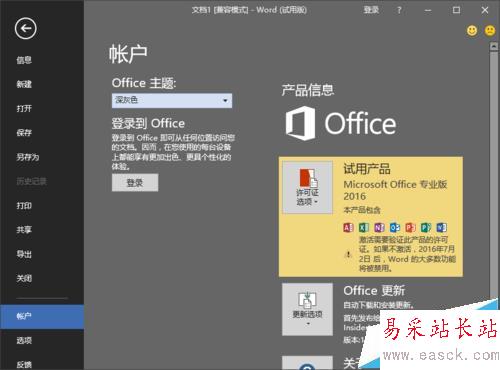The width and height of the screenshot is (500, 370).
Task: Select 打印 in the sidebar
Action: pos(42,206)
